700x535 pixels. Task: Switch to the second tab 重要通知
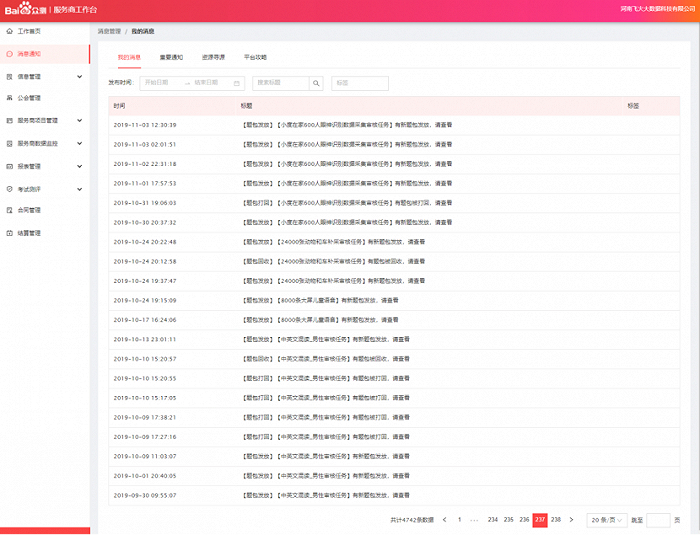point(171,58)
